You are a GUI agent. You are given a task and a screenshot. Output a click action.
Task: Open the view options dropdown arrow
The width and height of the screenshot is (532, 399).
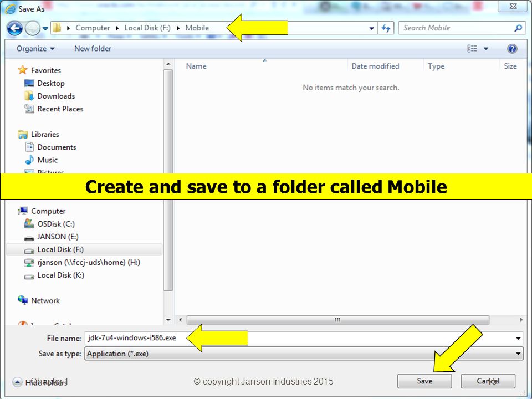pyautogui.click(x=486, y=49)
